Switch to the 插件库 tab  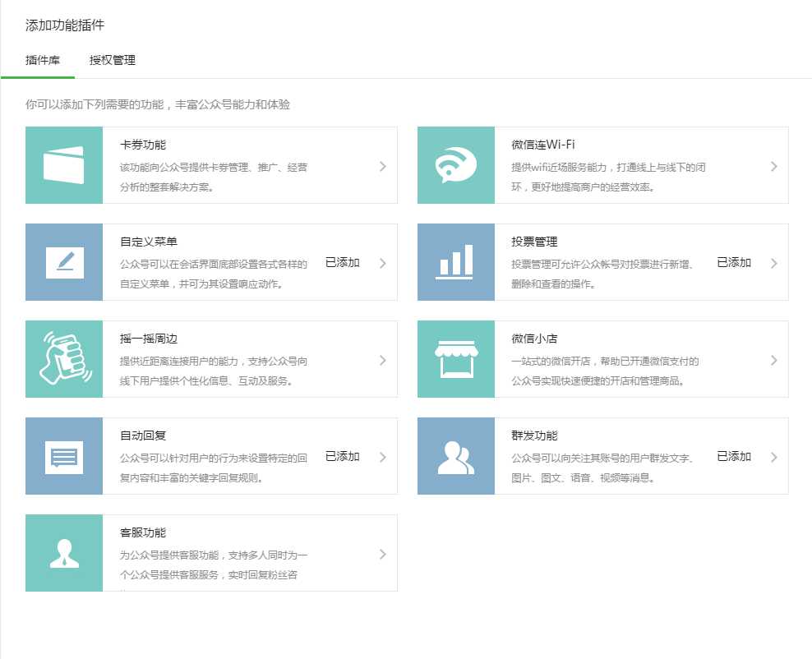[43, 60]
